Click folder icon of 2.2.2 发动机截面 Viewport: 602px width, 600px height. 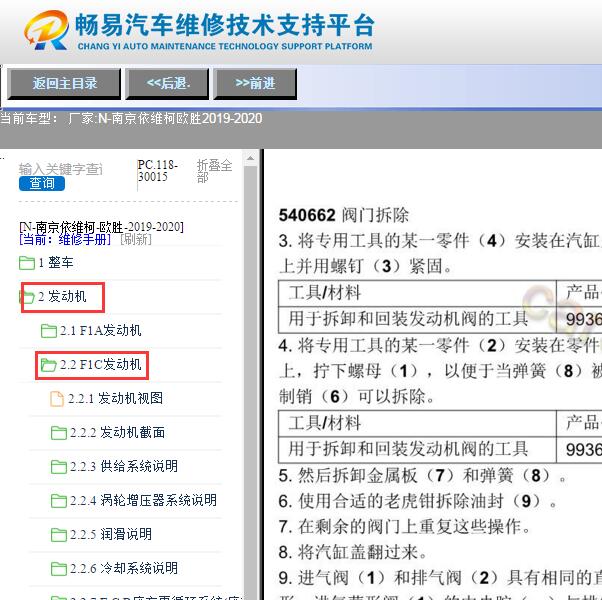(x=59, y=433)
